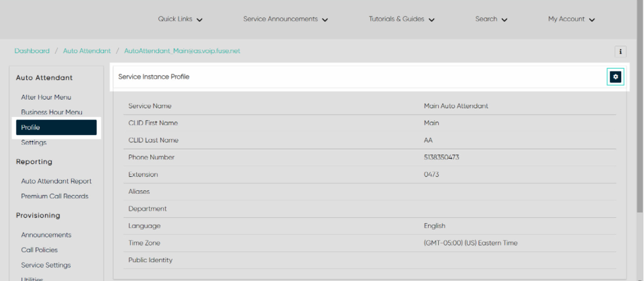
Task: Click the Reporting section heading
Action: (x=34, y=162)
